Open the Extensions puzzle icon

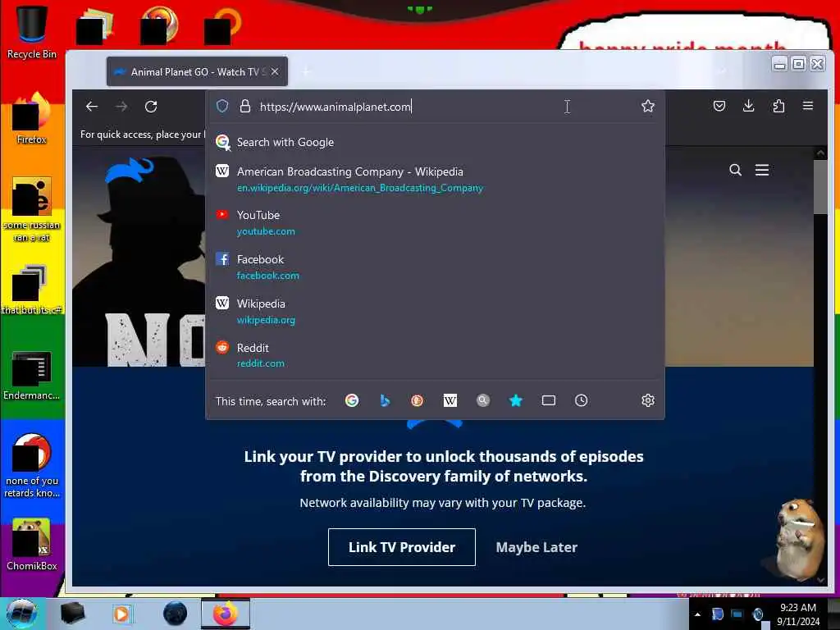point(778,106)
